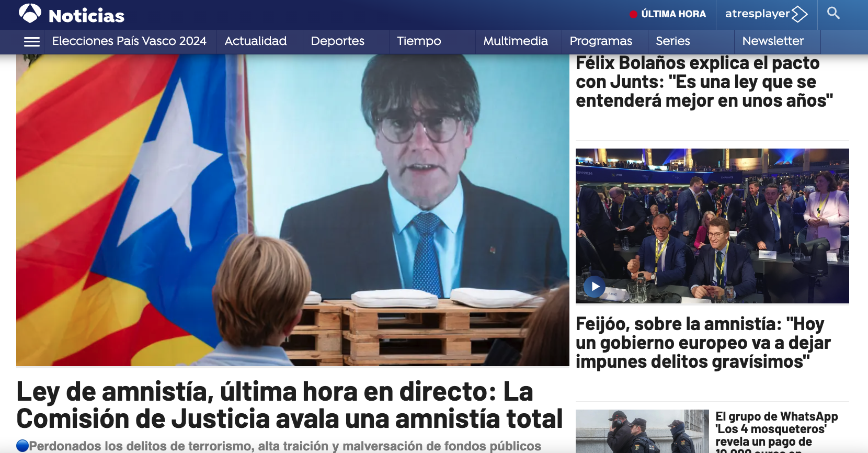Image resolution: width=868 pixels, height=453 pixels.
Task: Open the Programas menu
Action: (601, 41)
